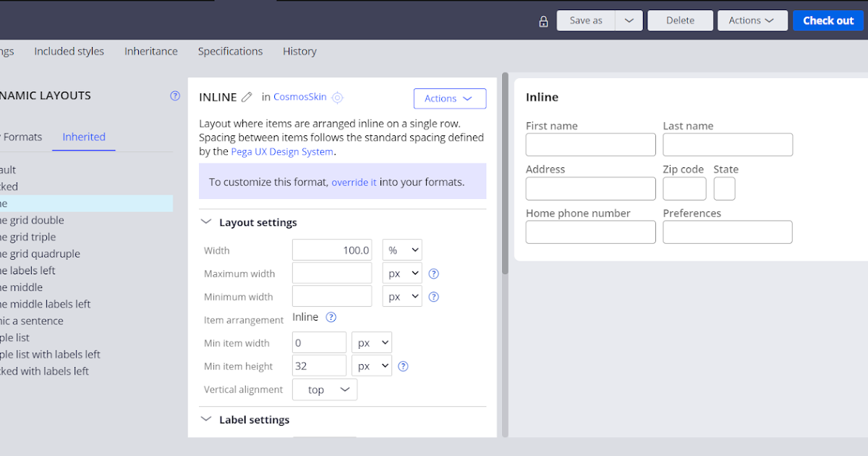Open the Save as dropdown arrow
Viewport: 868px width, 456px height.
pos(628,20)
